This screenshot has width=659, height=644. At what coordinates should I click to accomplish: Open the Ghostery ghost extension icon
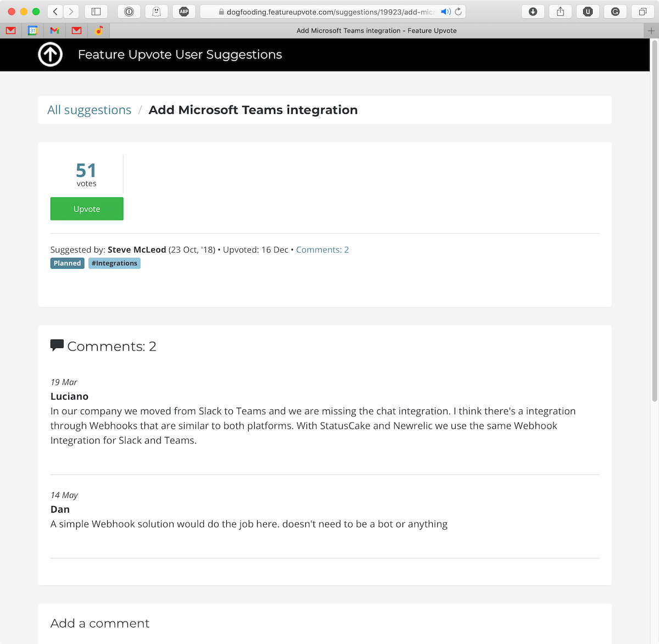coord(157,12)
